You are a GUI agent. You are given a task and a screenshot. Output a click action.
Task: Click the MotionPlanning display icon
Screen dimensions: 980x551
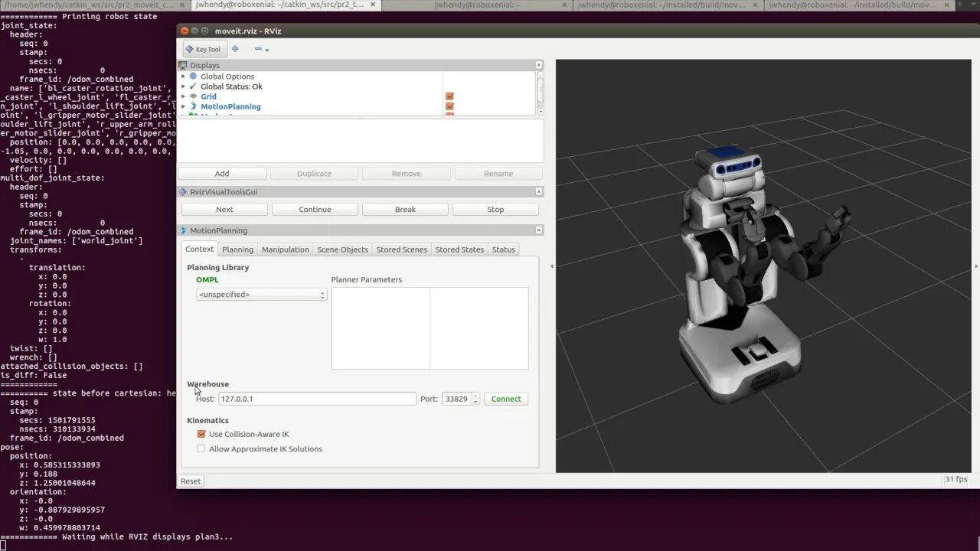tap(194, 106)
